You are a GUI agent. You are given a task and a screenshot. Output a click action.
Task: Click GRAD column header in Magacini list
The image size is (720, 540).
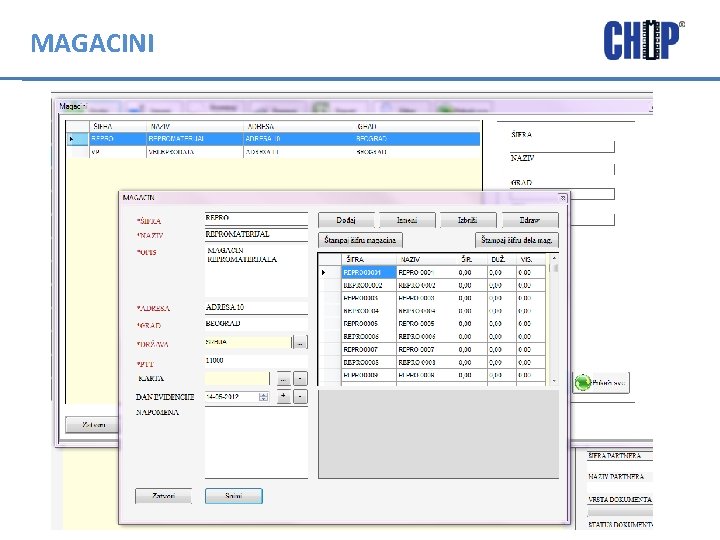[417, 126]
